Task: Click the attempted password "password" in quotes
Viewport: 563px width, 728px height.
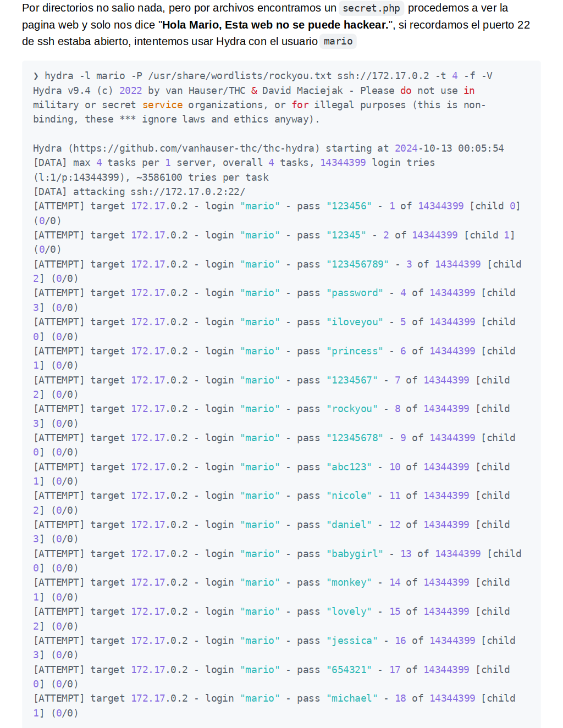Action: tap(355, 293)
